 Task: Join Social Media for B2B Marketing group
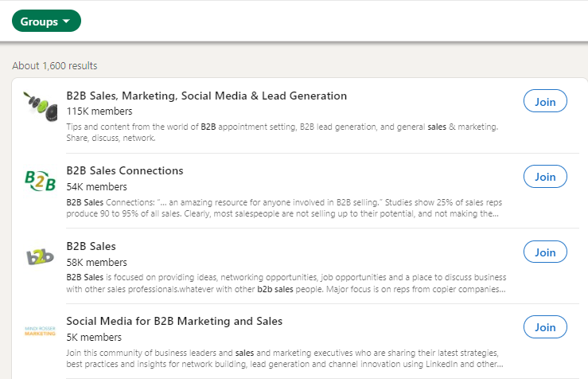tap(545, 326)
